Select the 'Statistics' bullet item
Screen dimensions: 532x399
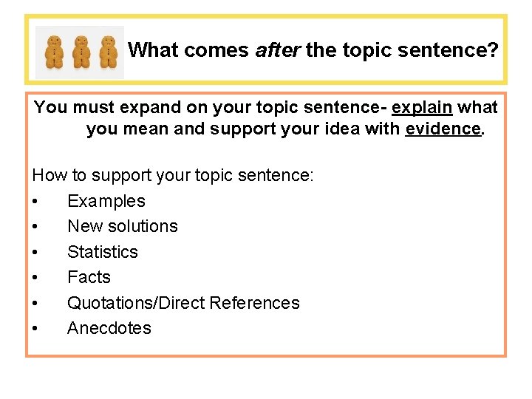pyautogui.click(x=102, y=252)
